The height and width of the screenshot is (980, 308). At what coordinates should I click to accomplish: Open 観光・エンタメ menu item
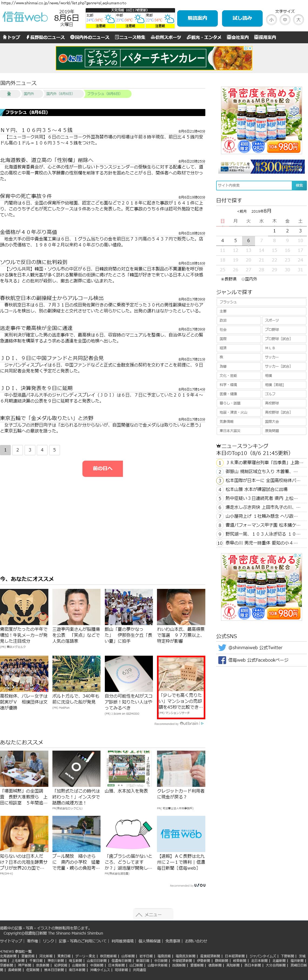[x=204, y=37]
